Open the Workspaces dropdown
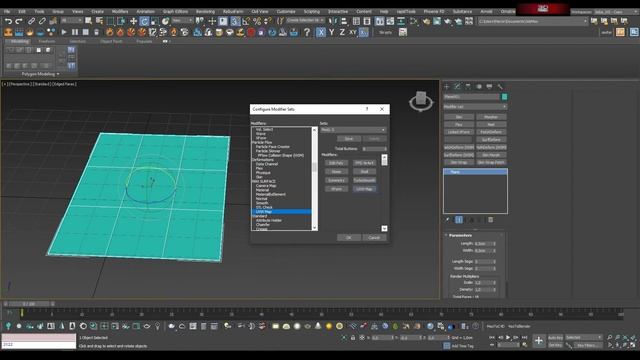 [616, 12]
